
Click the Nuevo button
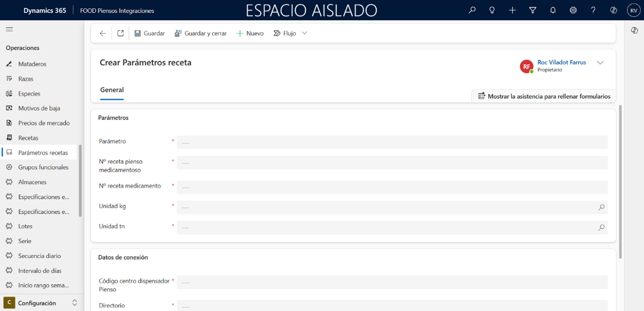coord(250,33)
